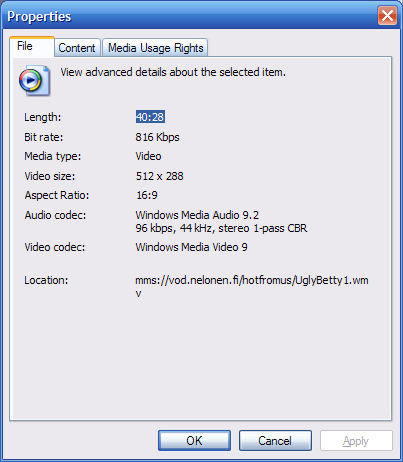This screenshot has width=403, height=462.
Task: Click the Bit rate: label
Action: (x=44, y=137)
